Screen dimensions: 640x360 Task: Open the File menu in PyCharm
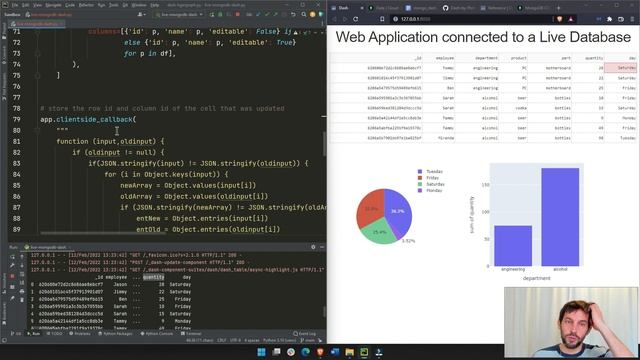15,5
